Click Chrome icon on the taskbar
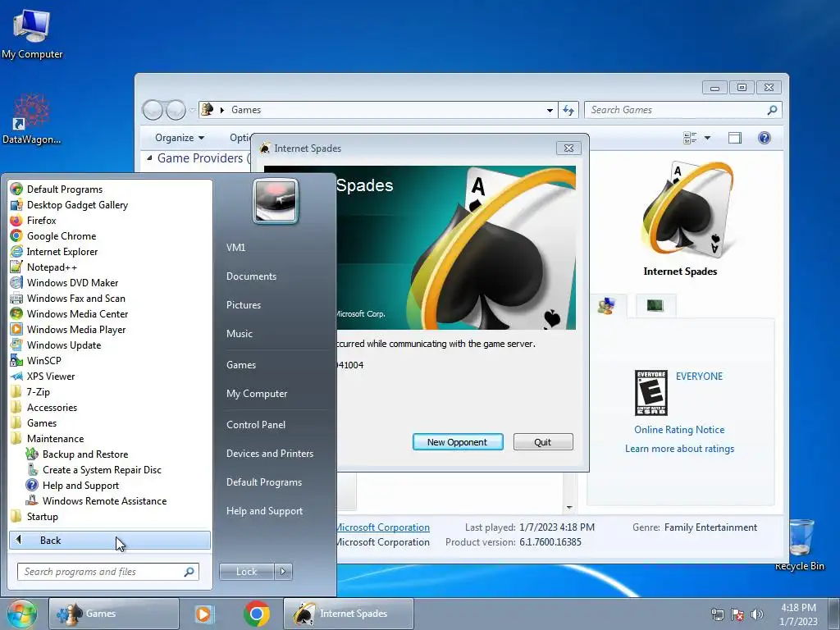This screenshot has width=840, height=630. (257, 614)
